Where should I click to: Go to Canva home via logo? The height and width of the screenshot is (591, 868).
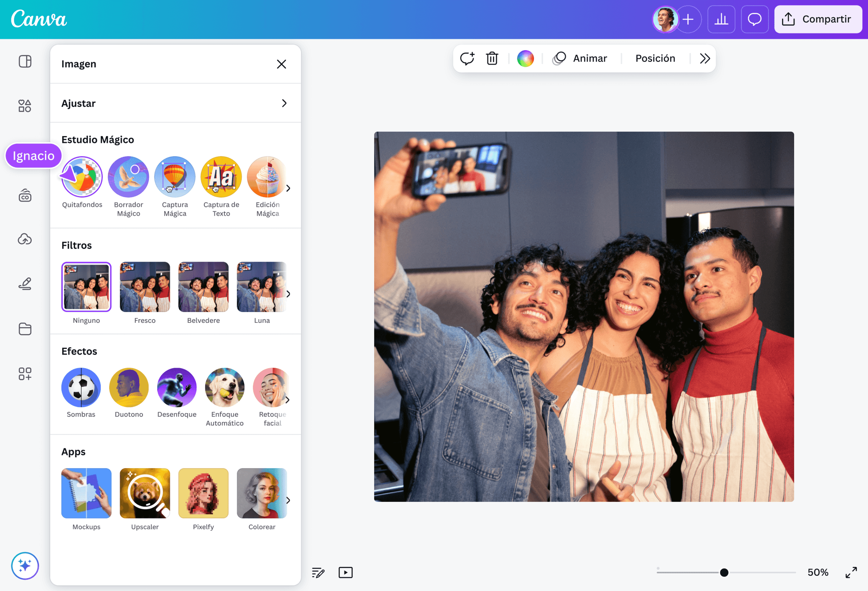(39, 19)
